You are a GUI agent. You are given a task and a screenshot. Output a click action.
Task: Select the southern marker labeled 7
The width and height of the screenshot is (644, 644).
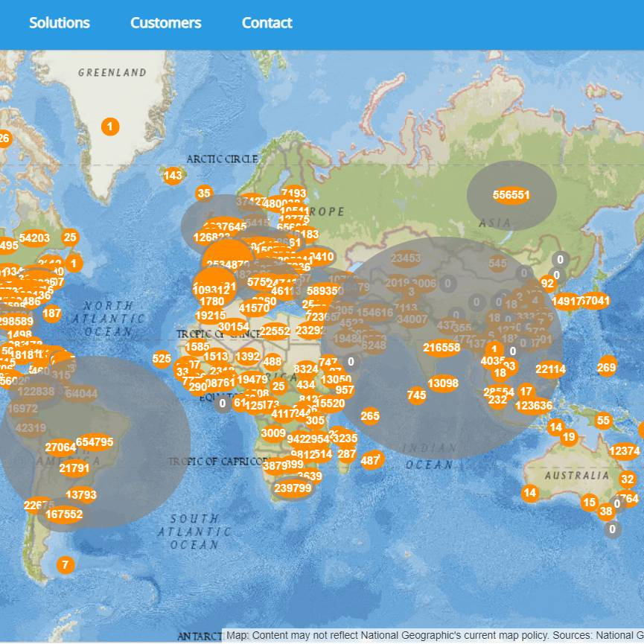click(x=66, y=565)
